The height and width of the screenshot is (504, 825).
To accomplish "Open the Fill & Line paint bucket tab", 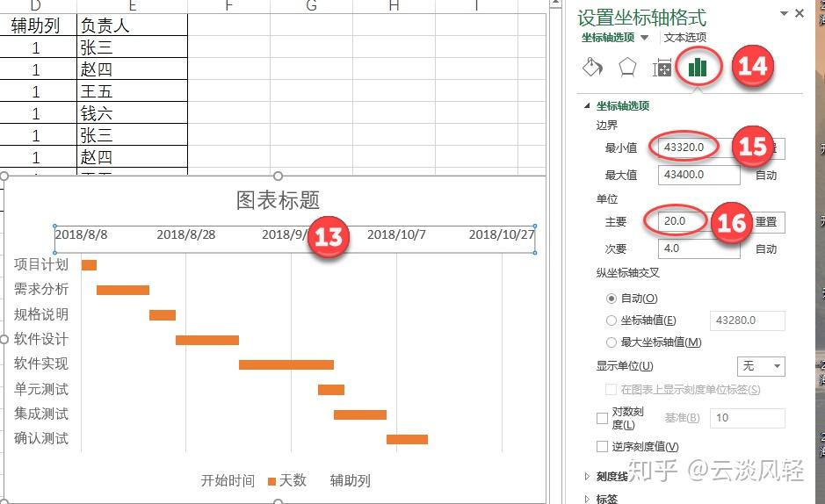I will 592,67.
